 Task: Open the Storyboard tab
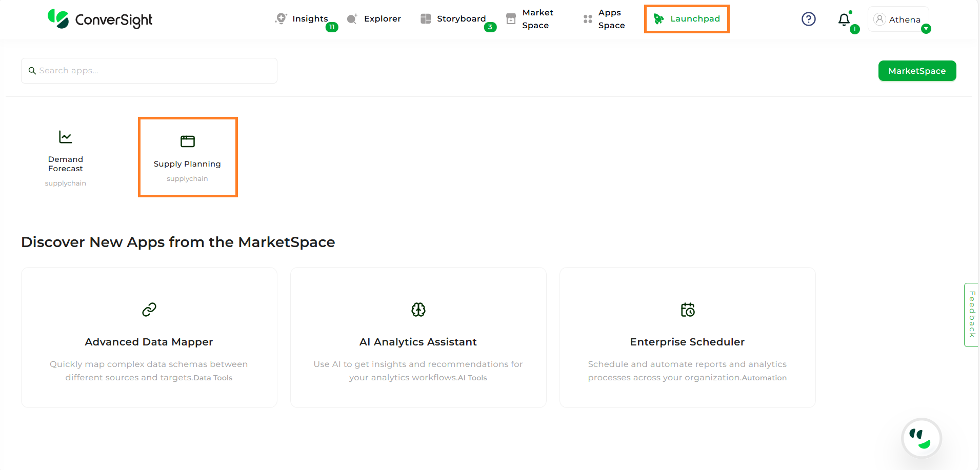coord(453,19)
